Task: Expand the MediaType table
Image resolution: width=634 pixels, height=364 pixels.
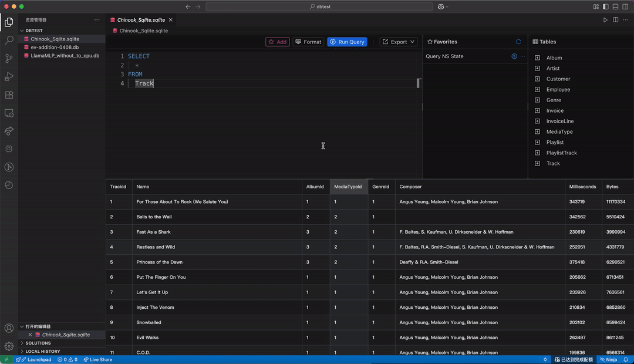Action: click(x=537, y=132)
